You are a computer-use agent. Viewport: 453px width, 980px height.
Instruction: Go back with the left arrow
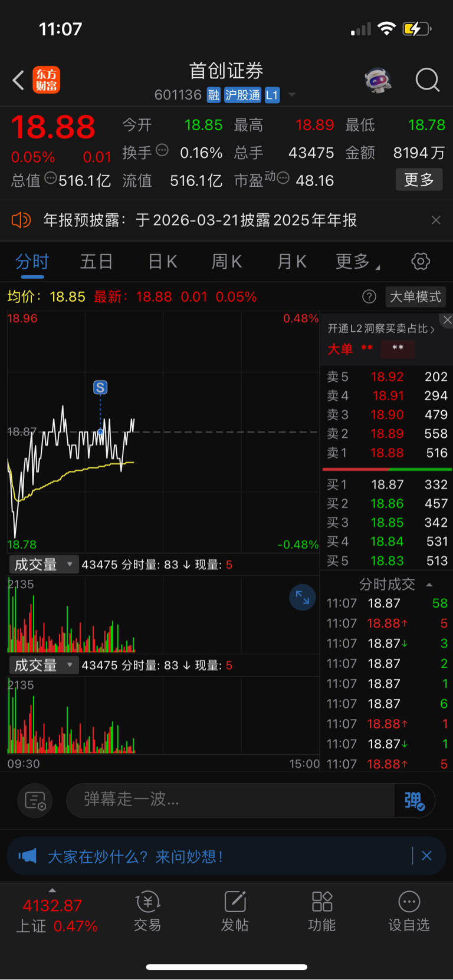pos(18,80)
